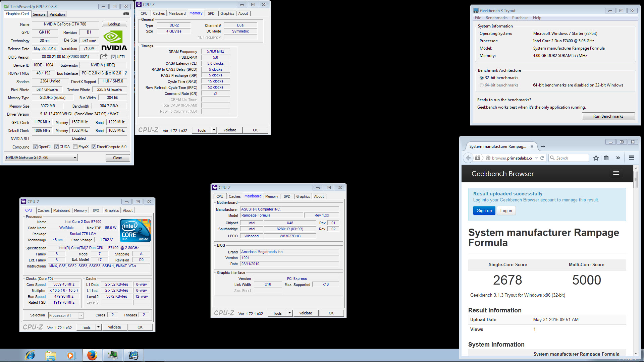Expand Tools arrow in CPU-Z Mainboard window
This screenshot has width=644, height=362.
point(289,313)
